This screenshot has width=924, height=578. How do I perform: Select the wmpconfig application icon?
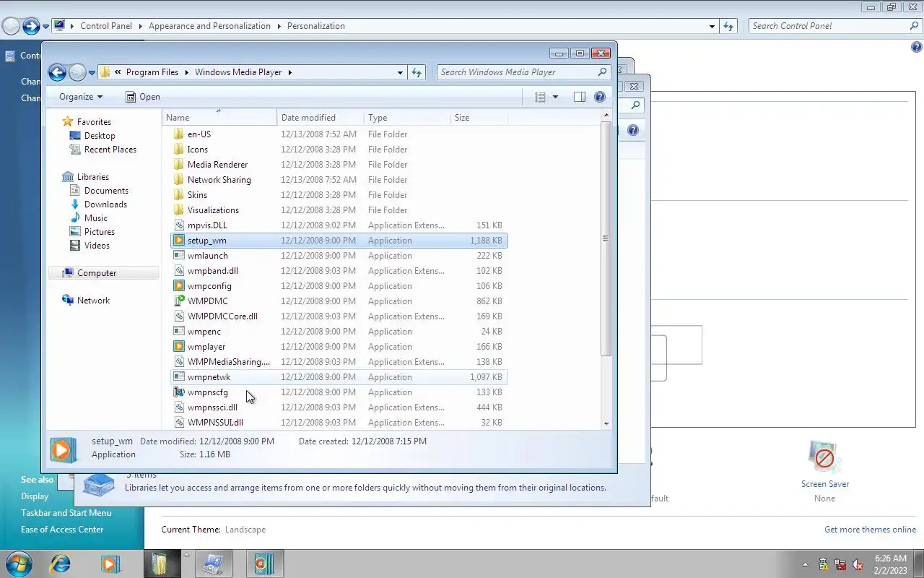(x=179, y=286)
